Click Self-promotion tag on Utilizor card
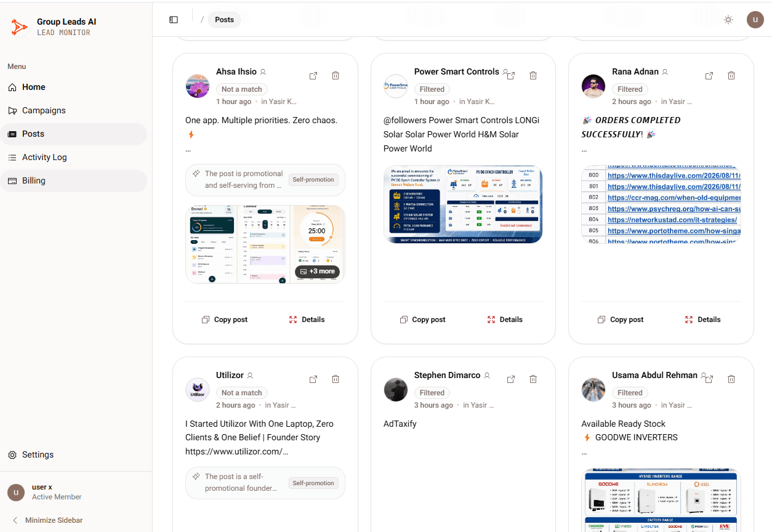Image resolution: width=772 pixels, height=532 pixels. [x=314, y=483]
